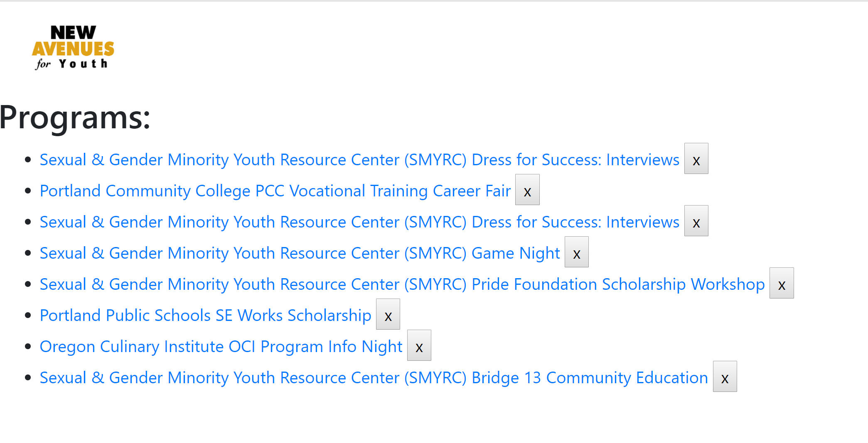
Task: Delete the SE Works Scholarship program
Action: (388, 315)
